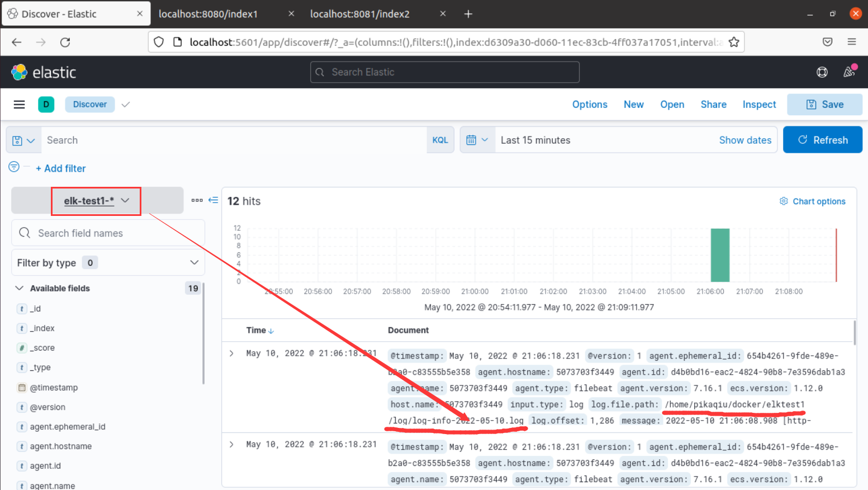Open the Options menu item
Screen dimensions: 868x490
point(590,105)
